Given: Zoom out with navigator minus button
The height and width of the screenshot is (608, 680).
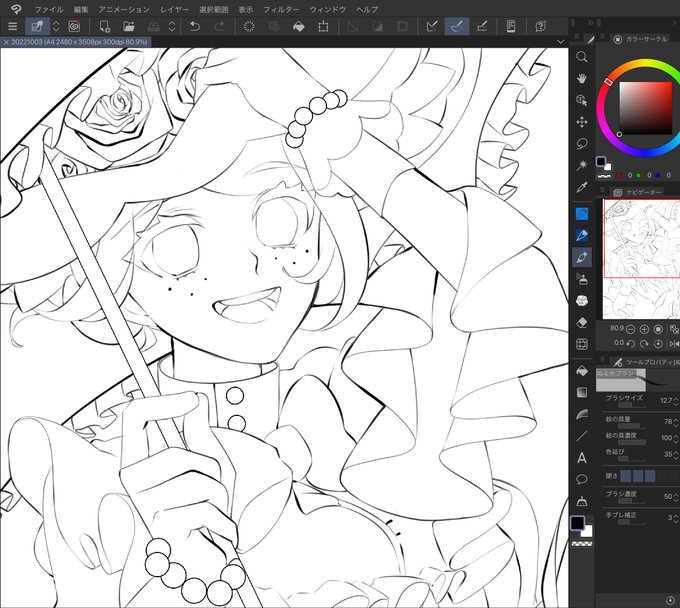Looking at the screenshot, I should click(x=631, y=329).
